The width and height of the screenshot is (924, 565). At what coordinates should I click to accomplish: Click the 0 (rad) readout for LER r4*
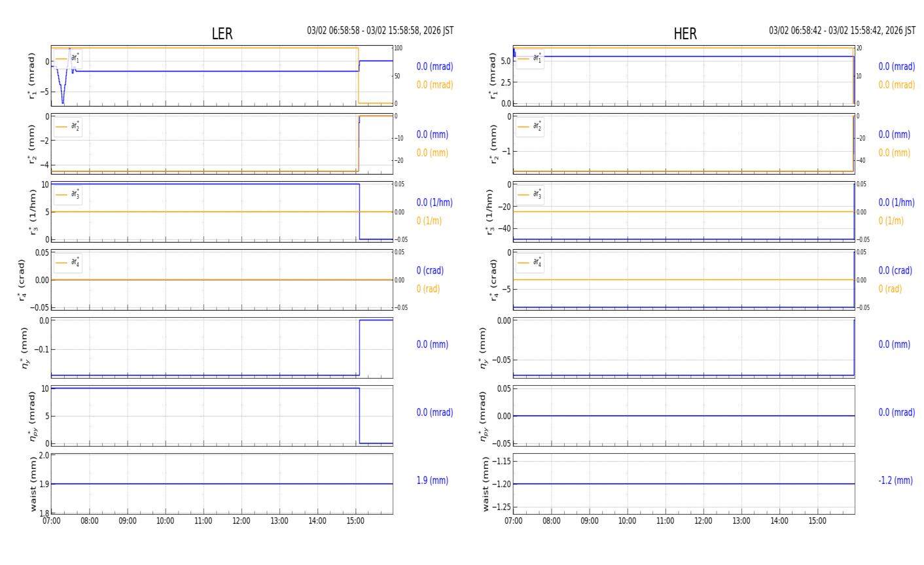pyautogui.click(x=428, y=289)
